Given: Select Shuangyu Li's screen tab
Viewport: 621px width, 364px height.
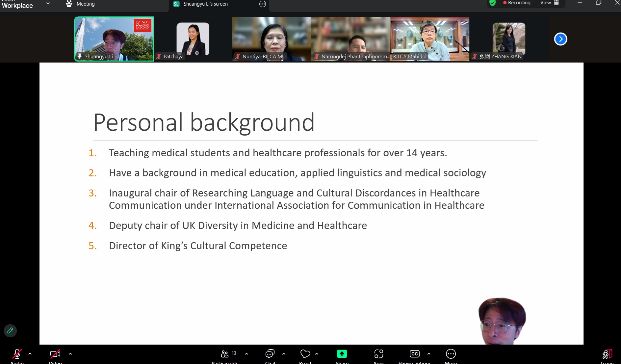Looking at the screenshot, I should point(205,4).
